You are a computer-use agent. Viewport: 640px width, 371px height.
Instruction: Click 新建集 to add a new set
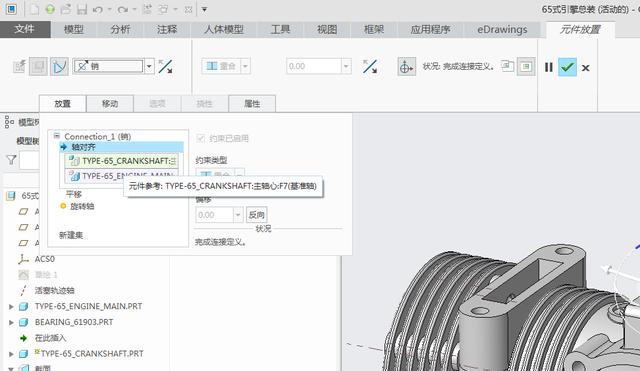click(x=71, y=235)
